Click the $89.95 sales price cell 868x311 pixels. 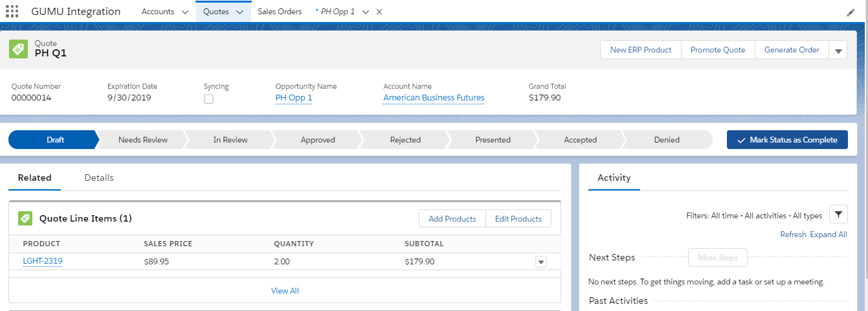(157, 262)
